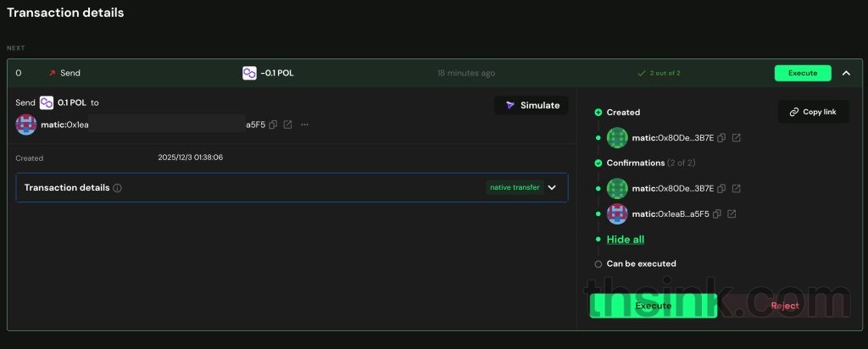Click the Send label with red arrow icon
The width and height of the screenshot is (868, 349).
64,73
